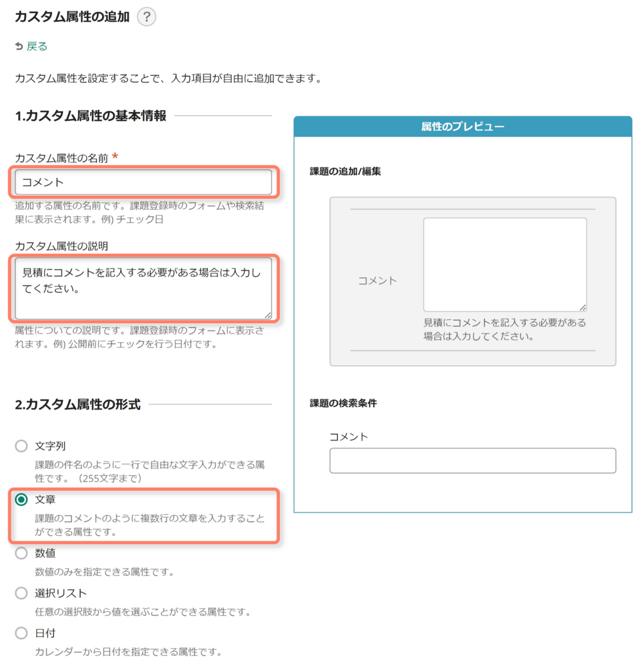Viewport: 638px width, 672px height.
Task: Click the カスタム属性の名前 input field
Action: click(143, 182)
